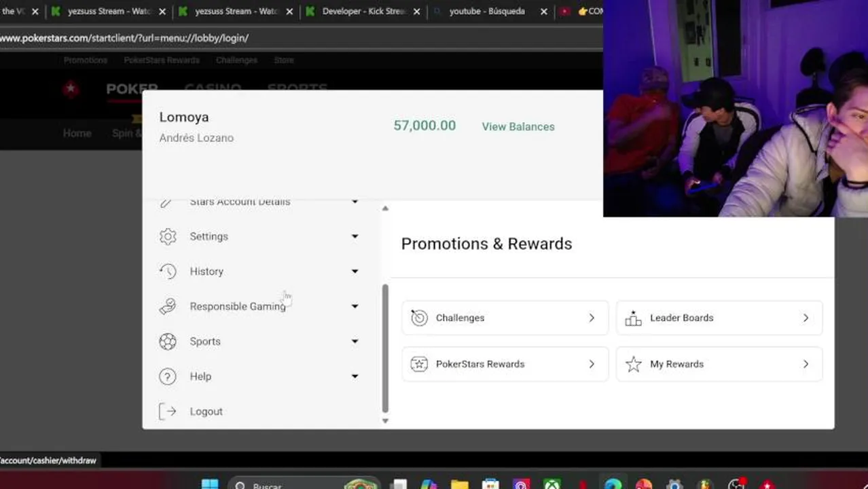The height and width of the screenshot is (489, 868).
Task: Switch to the youtube - Búsqueda tab
Action: pos(487,12)
